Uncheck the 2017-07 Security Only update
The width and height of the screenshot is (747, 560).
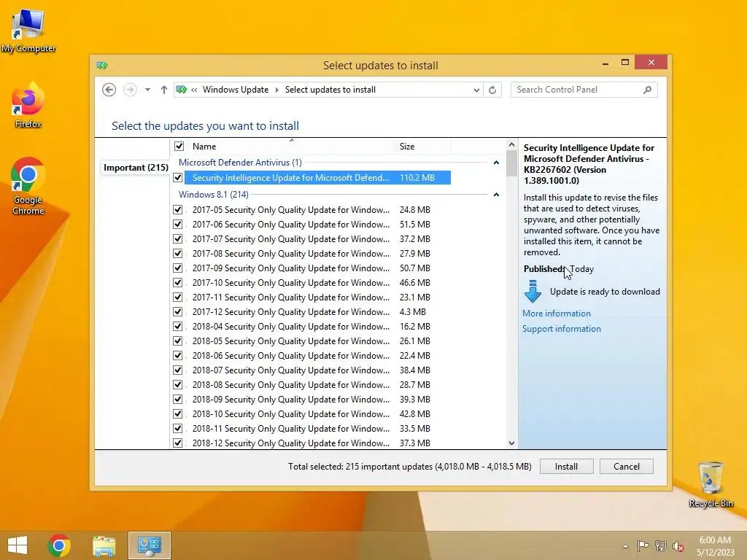pos(178,238)
